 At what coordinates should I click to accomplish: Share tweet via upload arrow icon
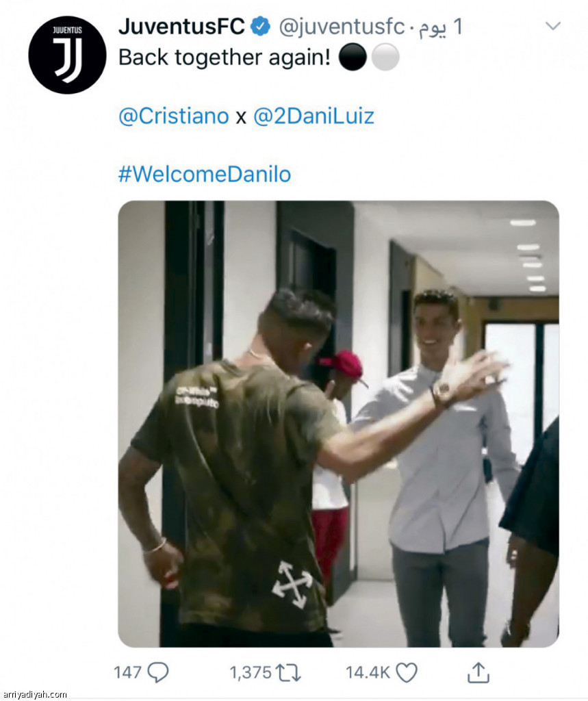[478, 673]
